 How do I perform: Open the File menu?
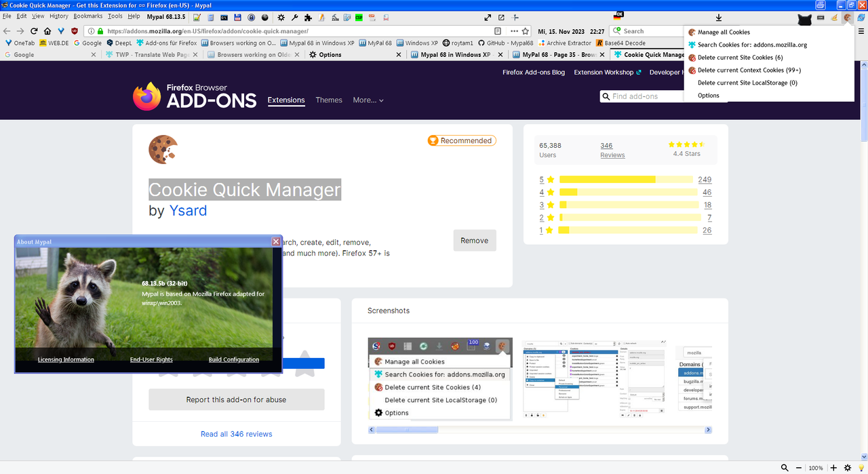click(x=7, y=16)
